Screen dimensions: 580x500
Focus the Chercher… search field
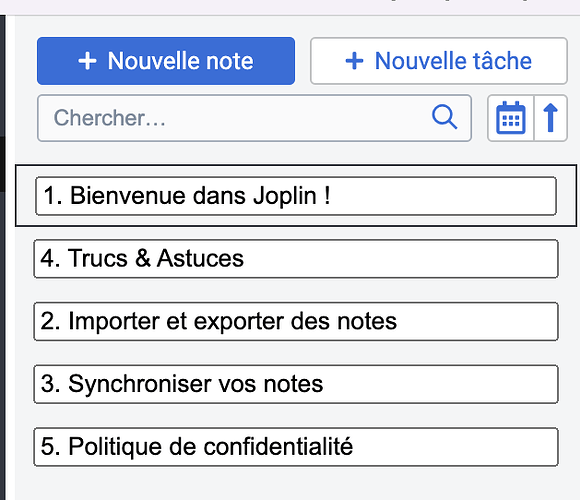254,118
